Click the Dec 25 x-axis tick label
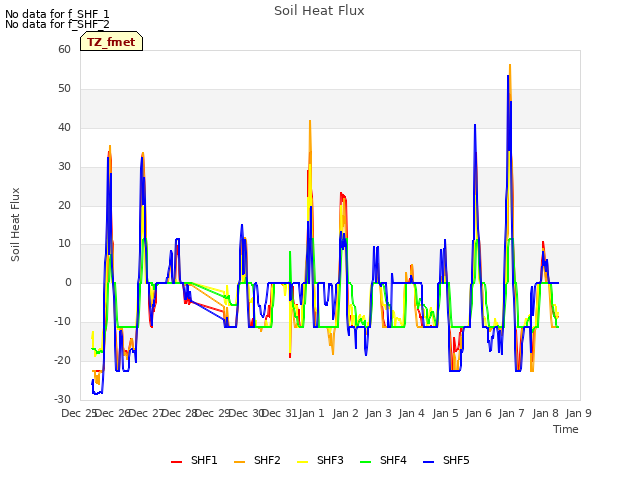Viewport: 640px width, 480px height. click(79, 413)
